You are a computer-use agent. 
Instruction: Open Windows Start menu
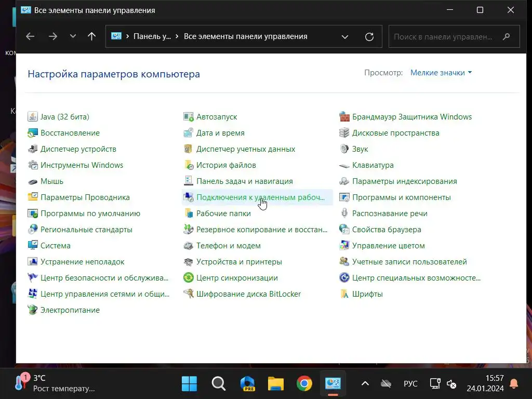(189, 384)
